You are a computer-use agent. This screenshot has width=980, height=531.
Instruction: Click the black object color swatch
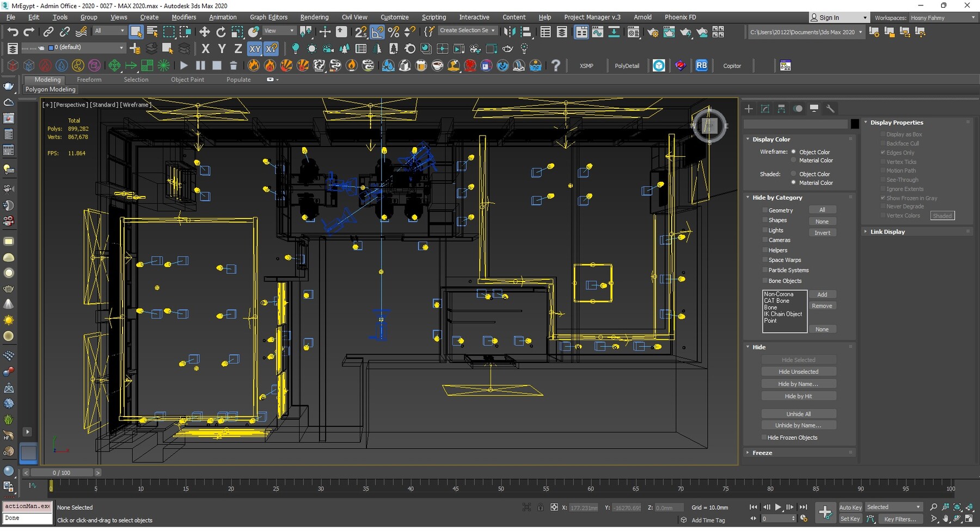[855, 124]
